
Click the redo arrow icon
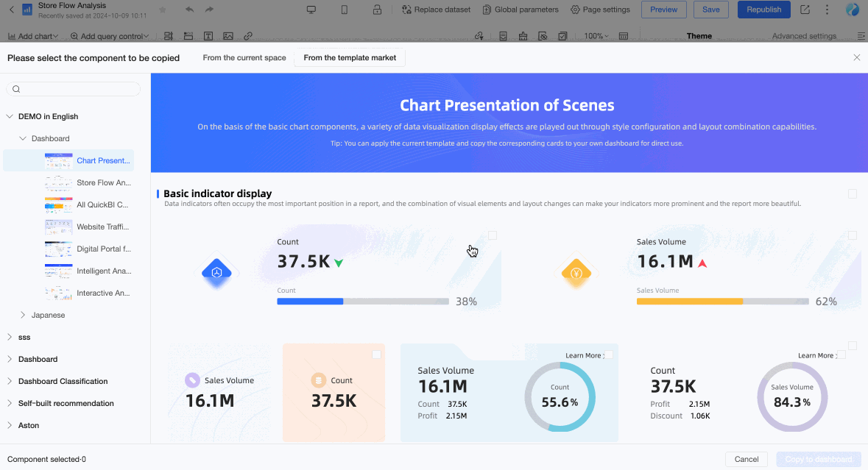pos(208,10)
